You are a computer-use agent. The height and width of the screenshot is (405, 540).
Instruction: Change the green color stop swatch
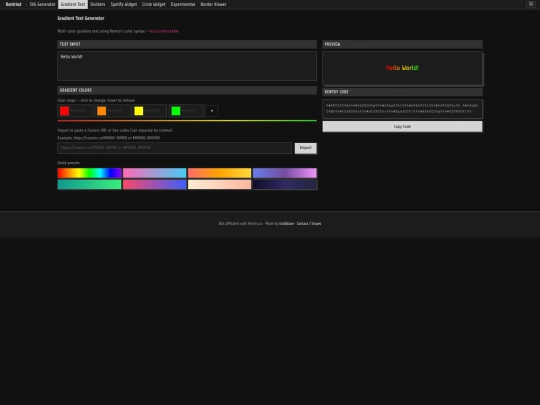point(176,111)
